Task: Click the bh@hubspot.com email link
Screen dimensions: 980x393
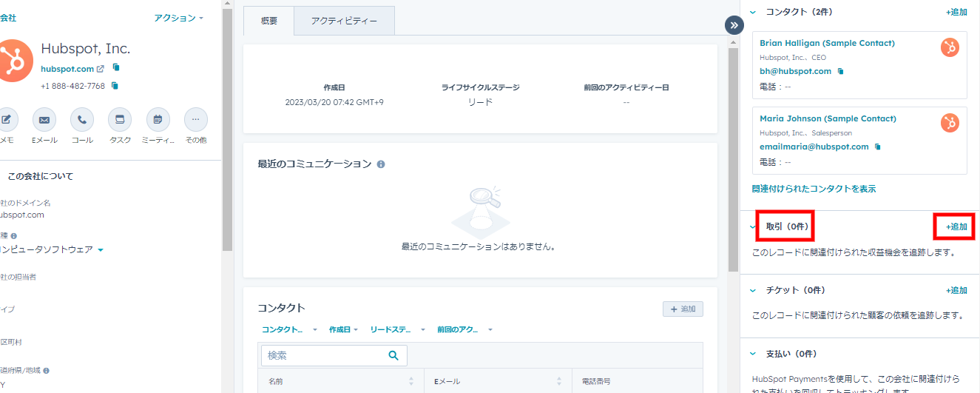Action: pyautogui.click(x=795, y=71)
